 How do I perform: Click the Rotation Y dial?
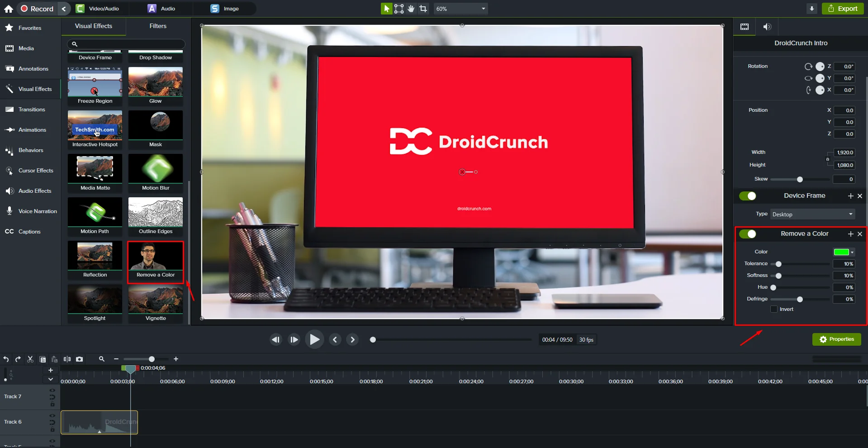click(820, 78)
